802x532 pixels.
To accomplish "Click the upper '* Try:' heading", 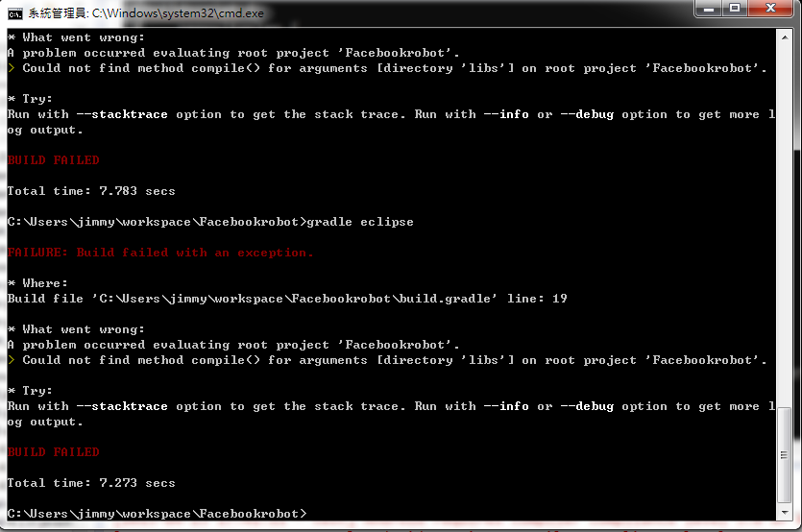I will click(30, 99).
